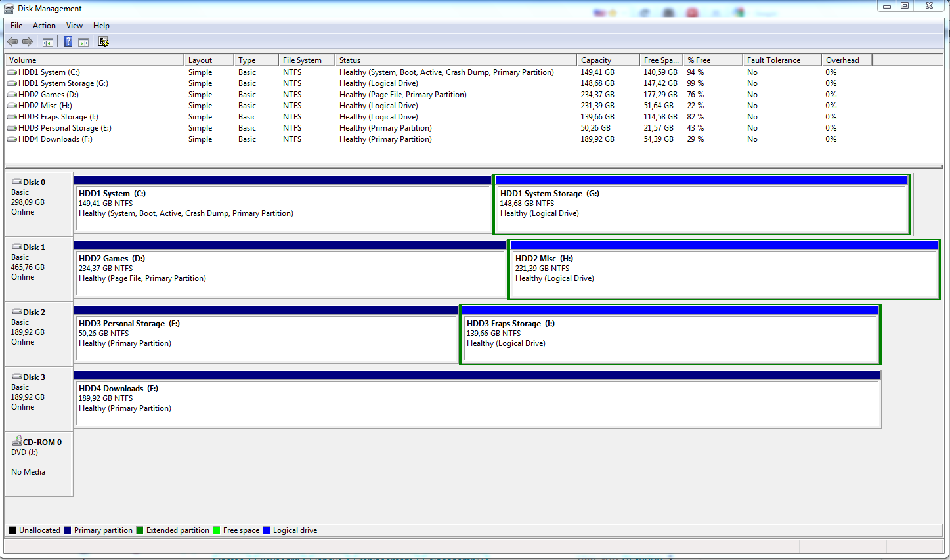Click the '465,76 GB' size under Disk 1

pyautogui.click(x=28, y=267)
